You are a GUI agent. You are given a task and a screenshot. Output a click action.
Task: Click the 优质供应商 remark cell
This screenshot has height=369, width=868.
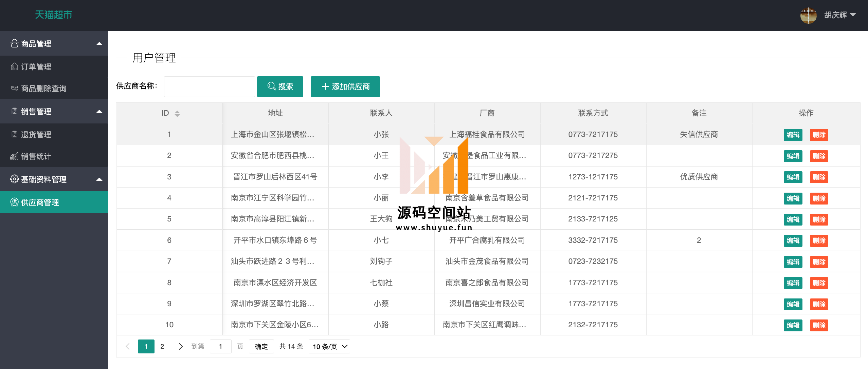pos(699,177)
